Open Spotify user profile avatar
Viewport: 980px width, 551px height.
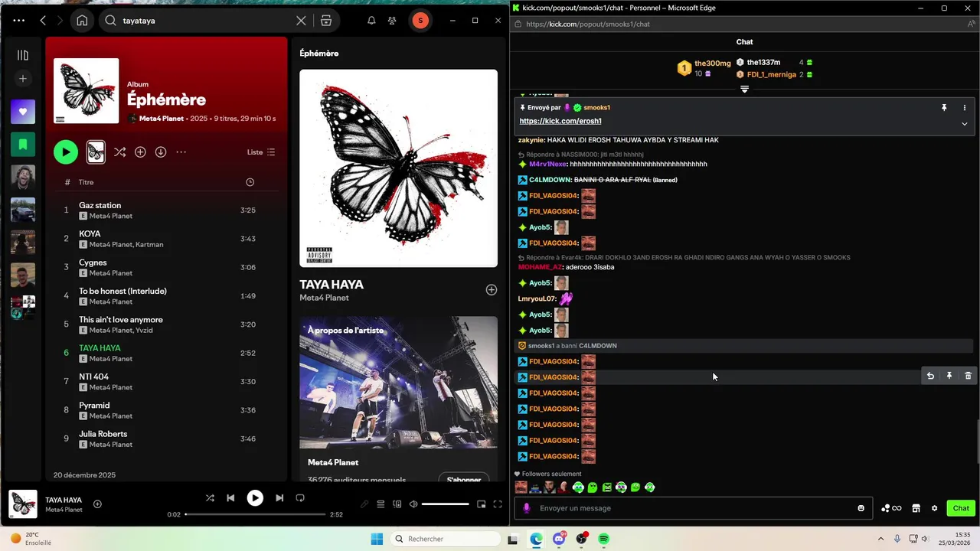pos(420,21)
